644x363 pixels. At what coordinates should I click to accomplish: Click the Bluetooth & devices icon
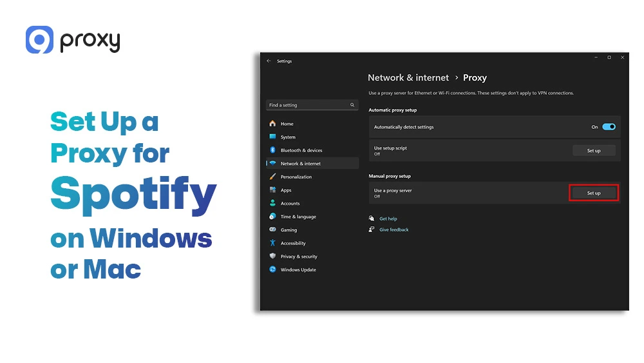point(272,150)
